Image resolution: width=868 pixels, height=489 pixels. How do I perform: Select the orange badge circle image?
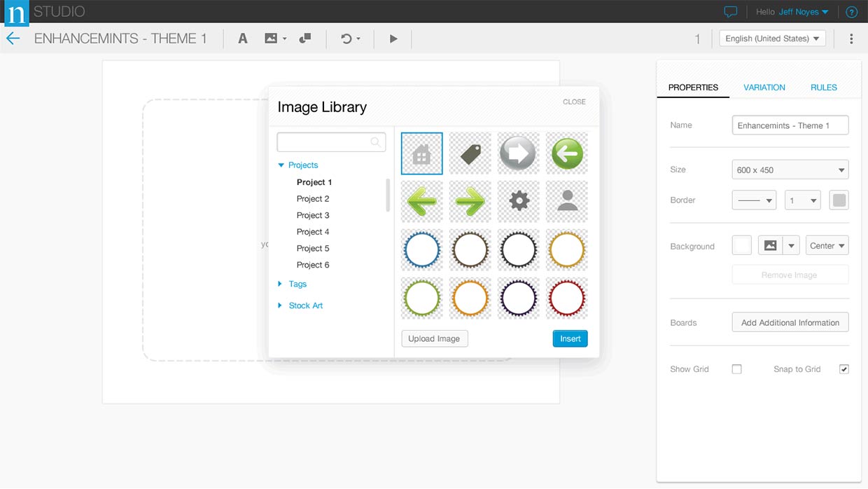[470, 298]
